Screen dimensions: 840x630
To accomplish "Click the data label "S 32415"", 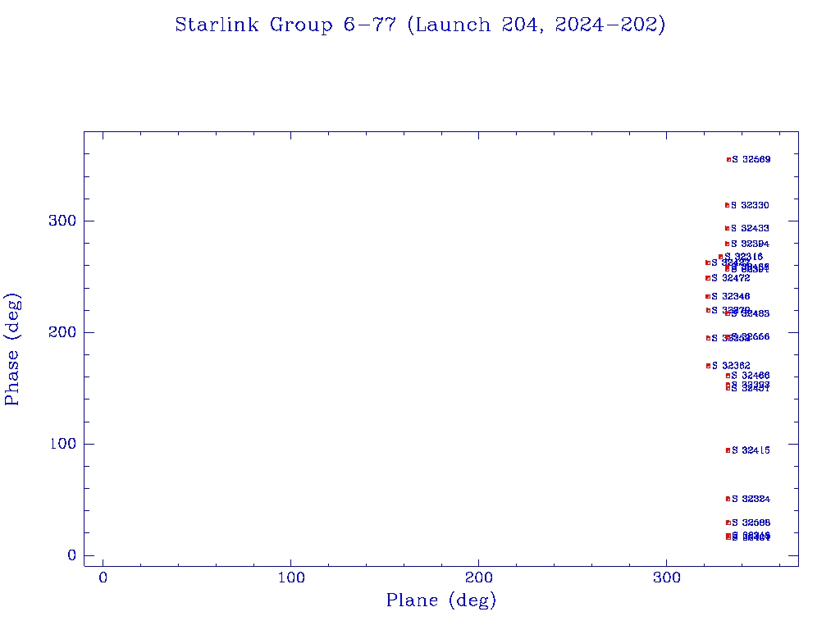I will (751, 450).
